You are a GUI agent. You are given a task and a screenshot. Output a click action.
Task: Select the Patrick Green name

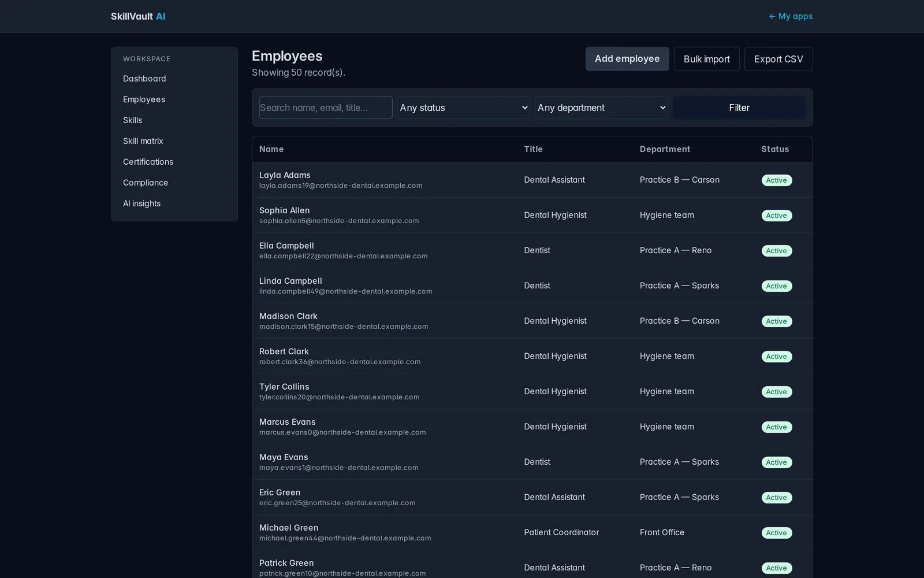click(x=286, y=563)
